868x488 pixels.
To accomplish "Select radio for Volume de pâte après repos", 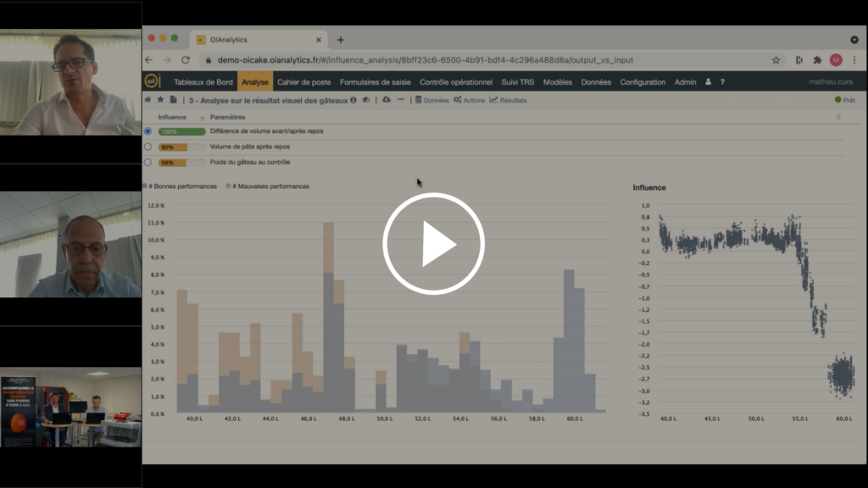I will [x=148, y=147].
